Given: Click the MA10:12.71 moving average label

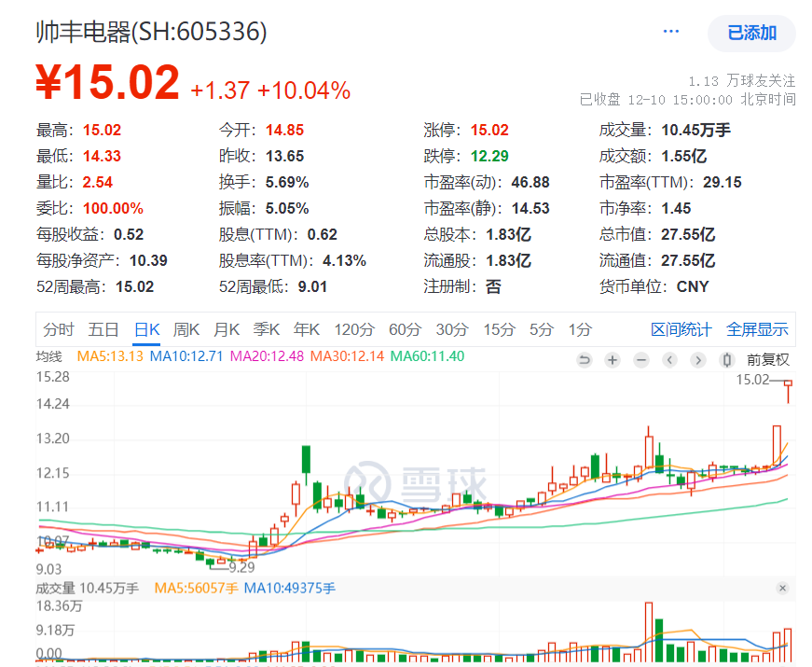Looking at the screenshot, I should click(x=186, y=356).
